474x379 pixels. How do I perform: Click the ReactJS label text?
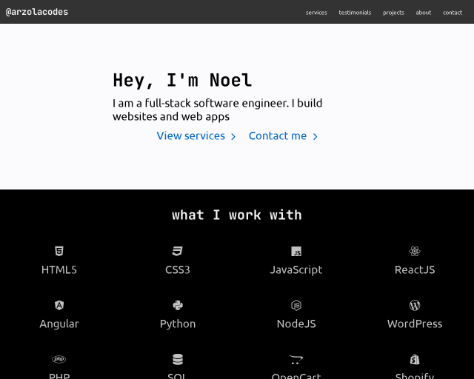[415, 270]
